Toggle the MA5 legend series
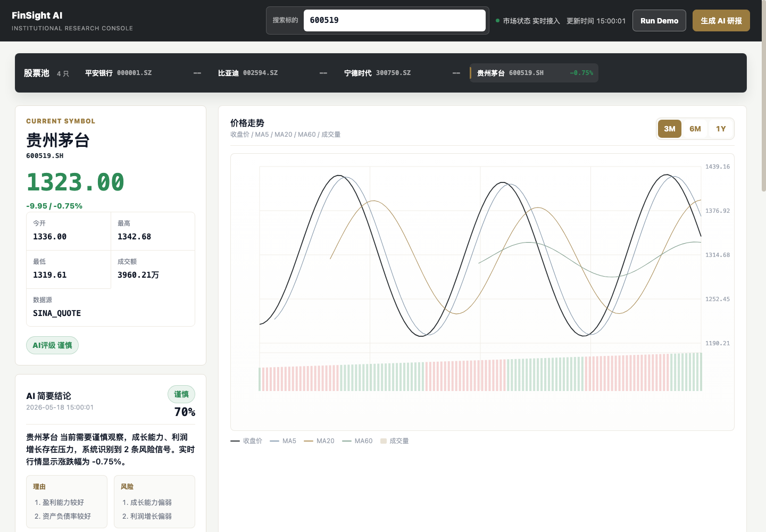The width and height of the screenshot is (766, 532). tap(283, 441)
